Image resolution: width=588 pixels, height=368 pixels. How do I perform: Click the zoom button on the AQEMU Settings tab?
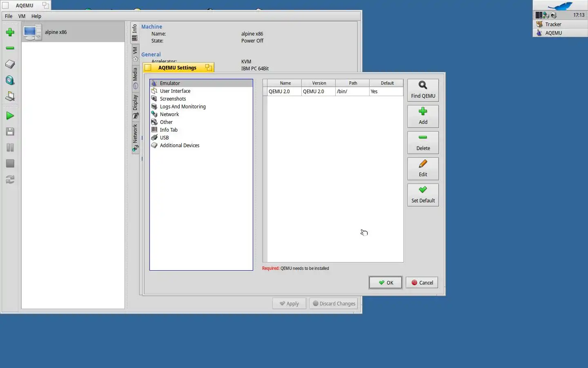pyautogui.click(x=209, y=67)
